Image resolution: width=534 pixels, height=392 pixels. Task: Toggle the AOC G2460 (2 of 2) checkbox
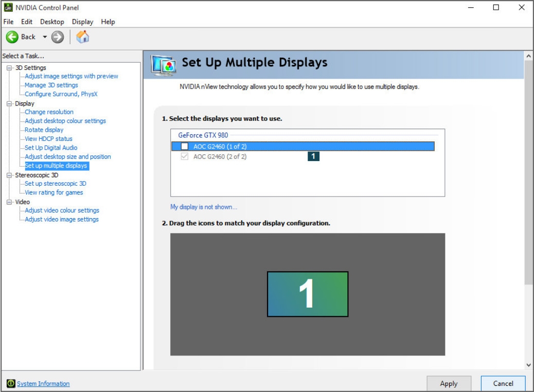click(x=185, y=156)
